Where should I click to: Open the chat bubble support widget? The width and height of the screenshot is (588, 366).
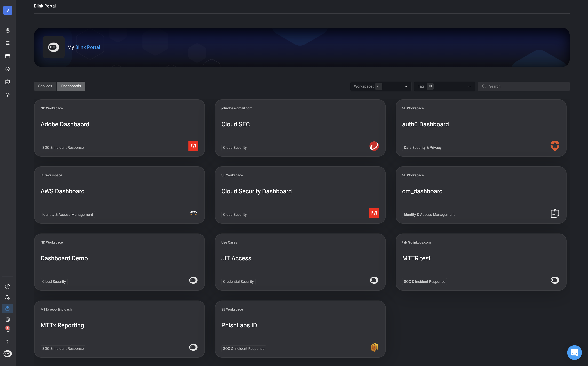pos(574,352)
